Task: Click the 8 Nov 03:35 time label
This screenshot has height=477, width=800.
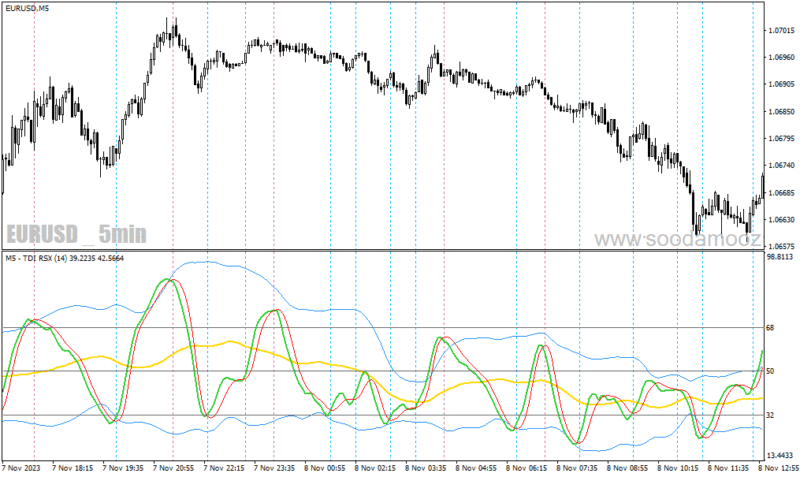Action: pos(426,468)
